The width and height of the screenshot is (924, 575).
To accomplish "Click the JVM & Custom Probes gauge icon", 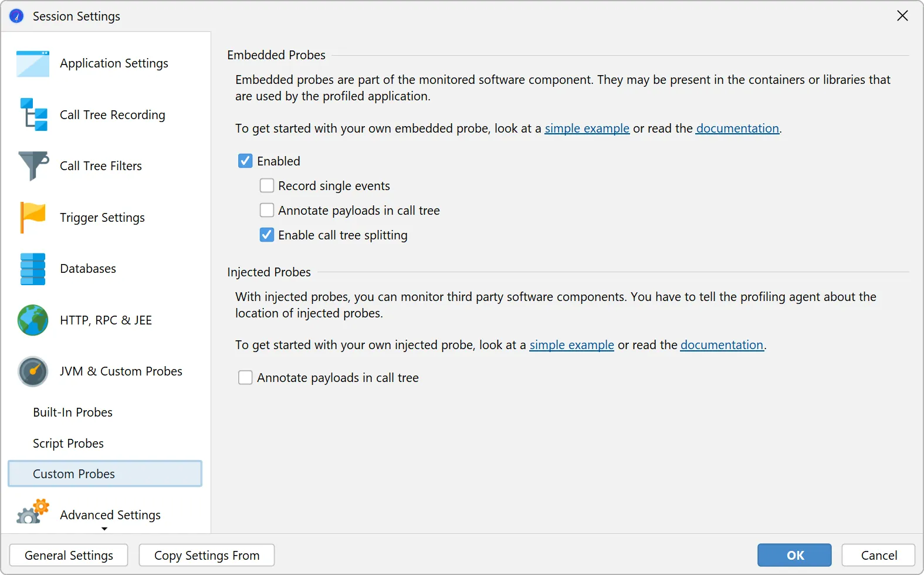I will coord(33,371).
